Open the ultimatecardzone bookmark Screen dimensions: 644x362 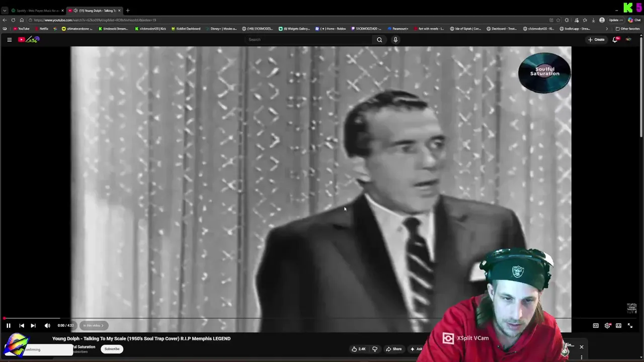click(x=77, y=29)
